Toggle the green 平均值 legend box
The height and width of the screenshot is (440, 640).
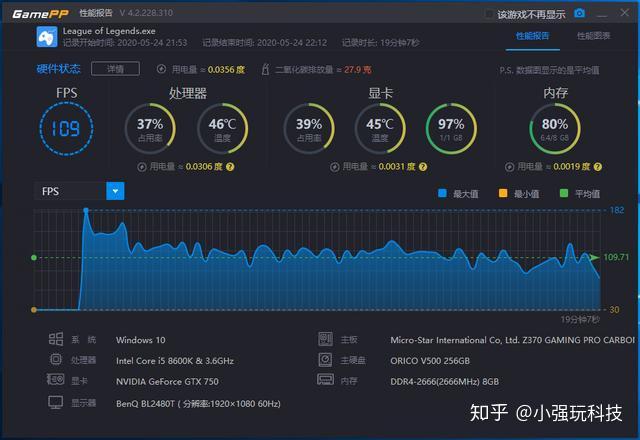pyautogui.click(x=564, y=193)
